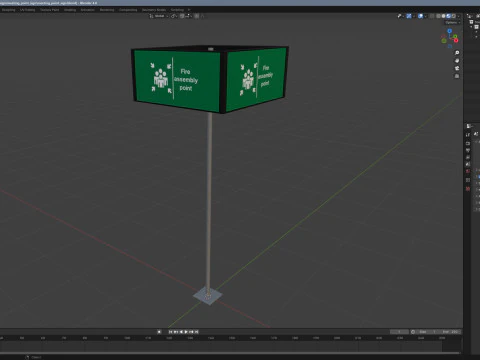Jump to the timeline start frame
The height and width of the screenshot is (360, 480).
point(170,332)
